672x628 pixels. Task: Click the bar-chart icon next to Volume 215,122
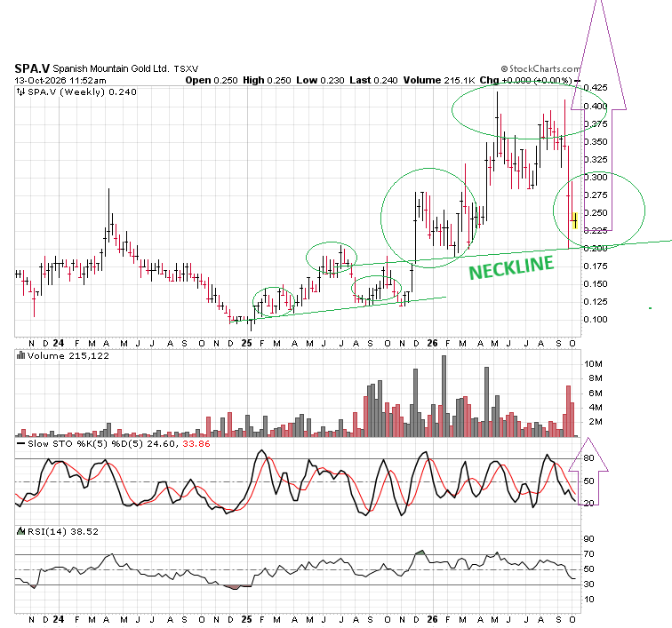coord(20,355)
